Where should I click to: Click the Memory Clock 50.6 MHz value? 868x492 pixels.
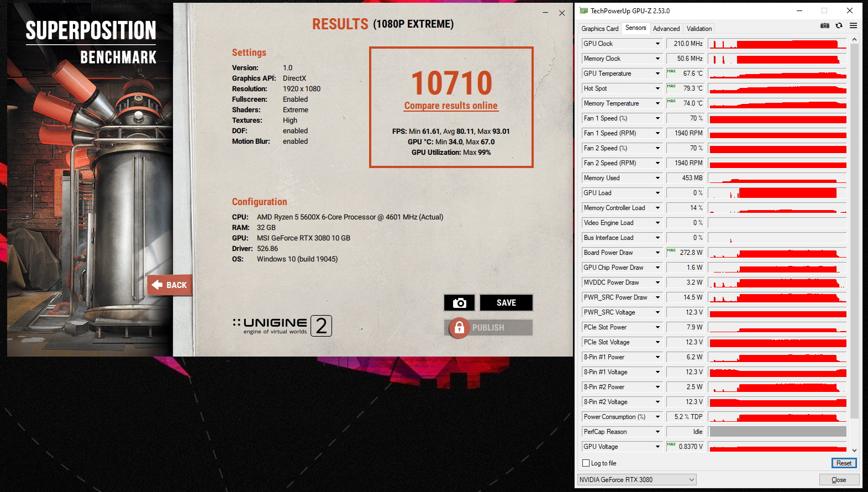685,59
